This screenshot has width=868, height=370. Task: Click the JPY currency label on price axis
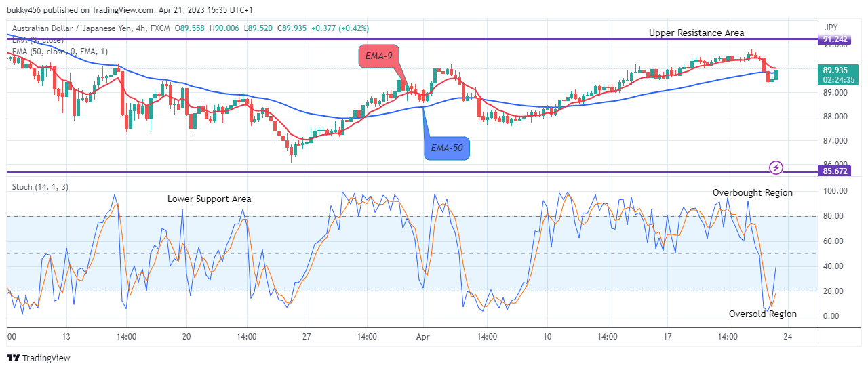point(832,28)
